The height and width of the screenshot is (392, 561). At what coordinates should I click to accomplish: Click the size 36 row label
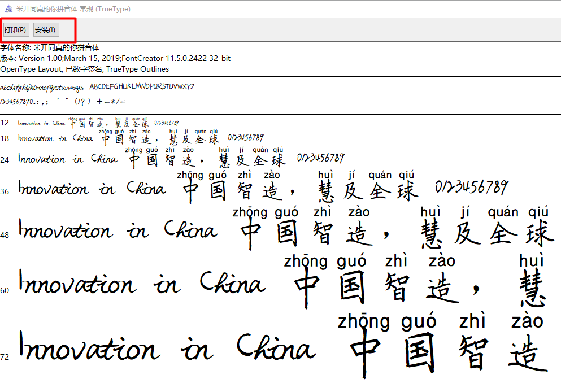(5, 192)
